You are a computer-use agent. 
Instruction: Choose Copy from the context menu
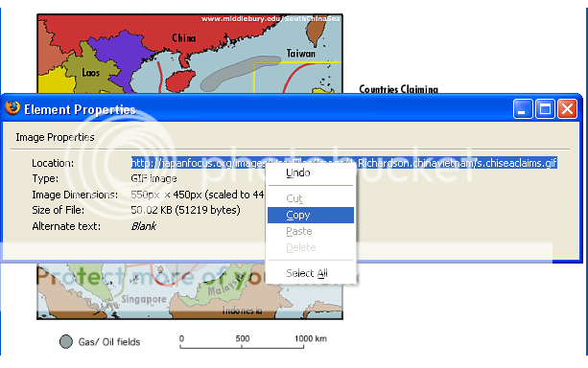point(311,215)
